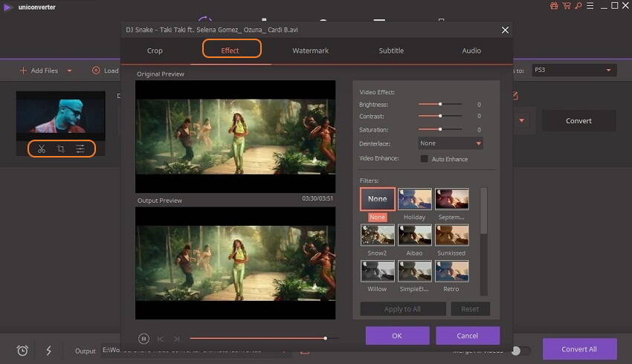Click the alarm clock scheduler icon
The width and height of the screenshot is (632, 364).
coord(22,351)
